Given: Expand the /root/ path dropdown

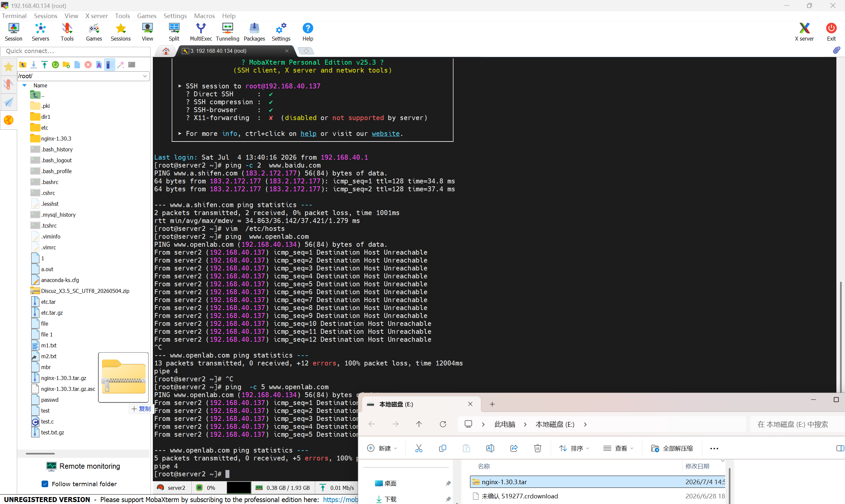Looking at the screenshot, I should [x=145, y=76].
